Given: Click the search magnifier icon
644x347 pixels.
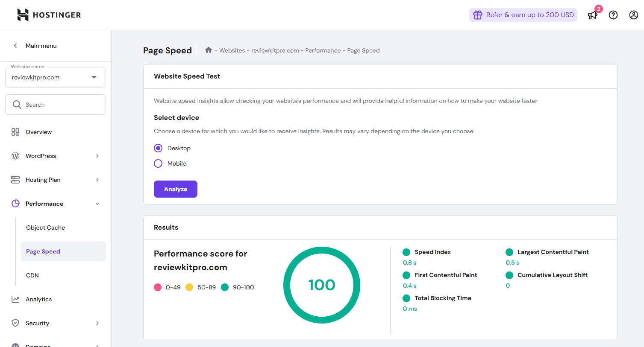Looking at the screenshot, I should 17,105.
